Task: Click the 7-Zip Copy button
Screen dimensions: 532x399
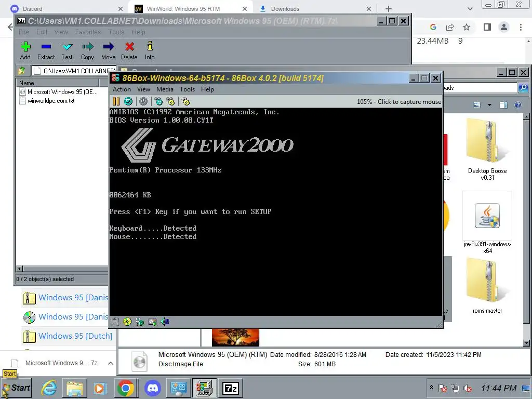Action: pyautogui.click(x=87, y=51)
